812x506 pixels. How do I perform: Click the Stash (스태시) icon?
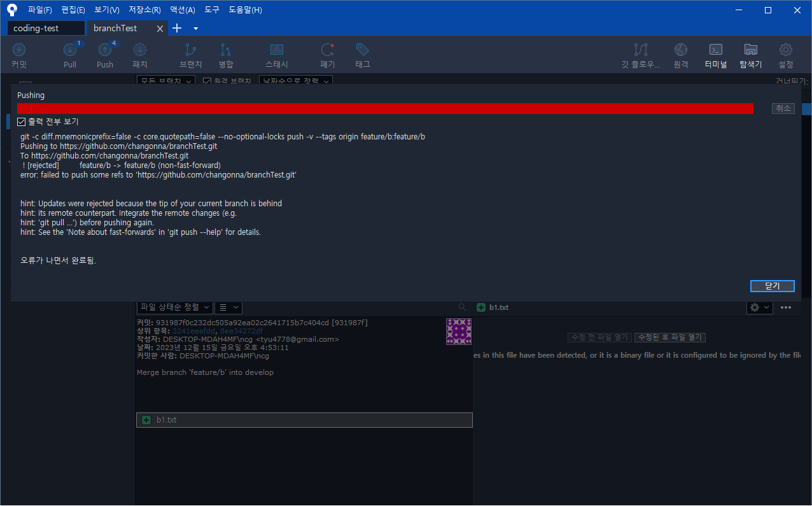(277, 50)
